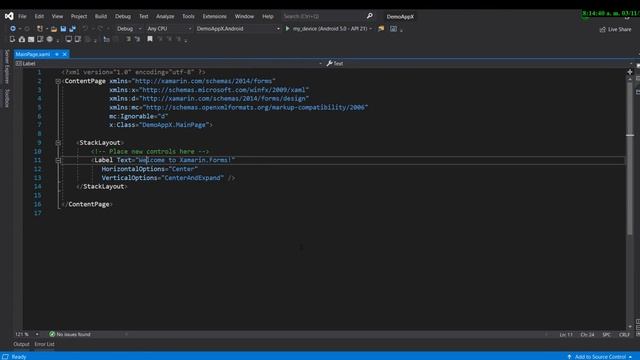
Task: Collapse the ContentPage element outline
Action: (58, 81)
